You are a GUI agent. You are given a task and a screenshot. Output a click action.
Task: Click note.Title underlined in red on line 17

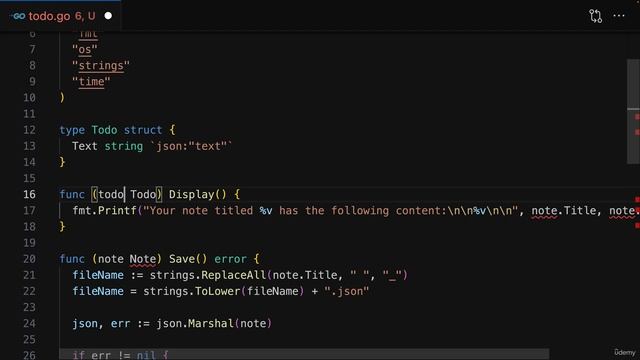pyautogui.click(x=563, y=211)
